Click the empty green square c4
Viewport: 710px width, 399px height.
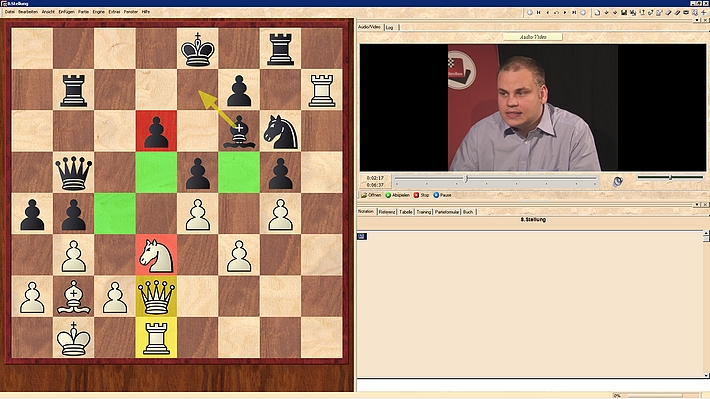click(x=115, y=214)
